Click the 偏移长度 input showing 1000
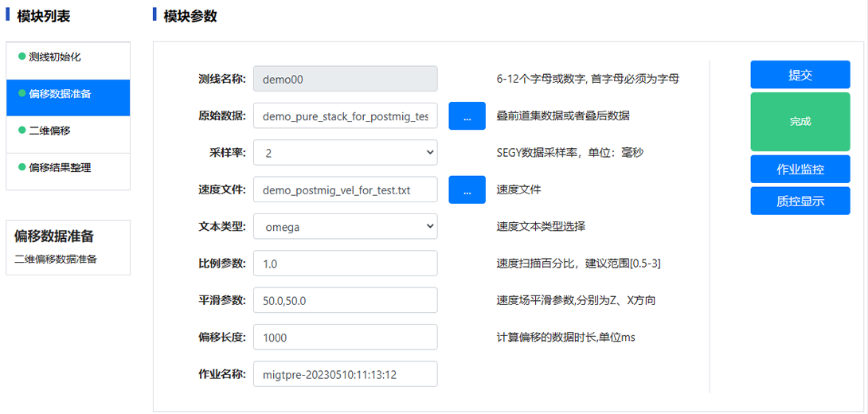Screen dimensions: 868x414 tap(345, 338)
